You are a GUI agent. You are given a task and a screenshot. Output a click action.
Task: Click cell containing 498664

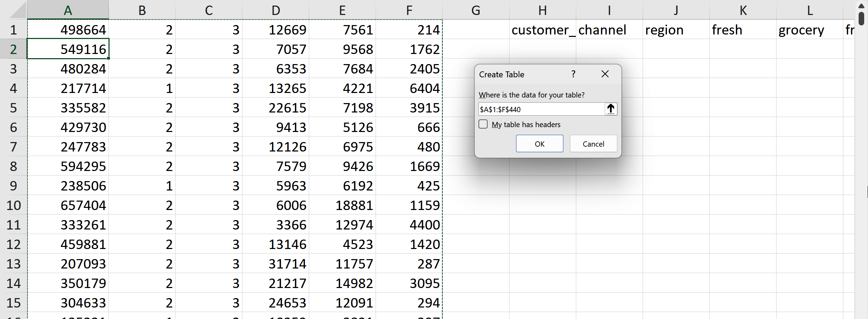(68, 30)
